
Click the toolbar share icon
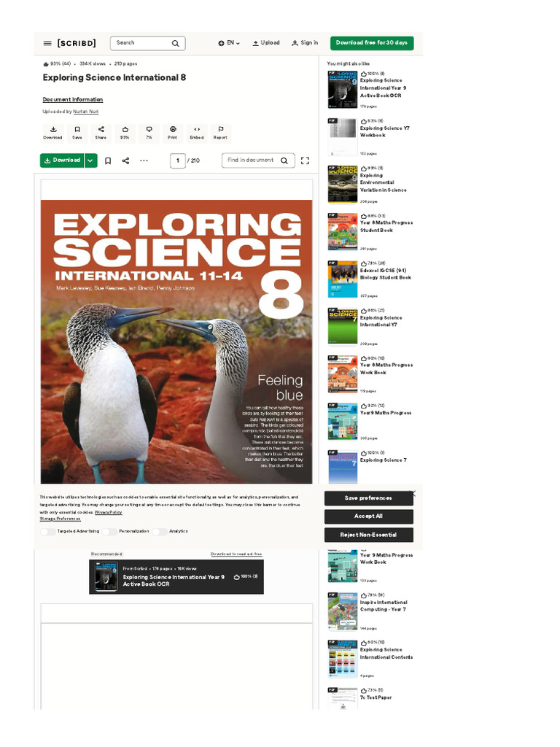(x=125, y=161)
